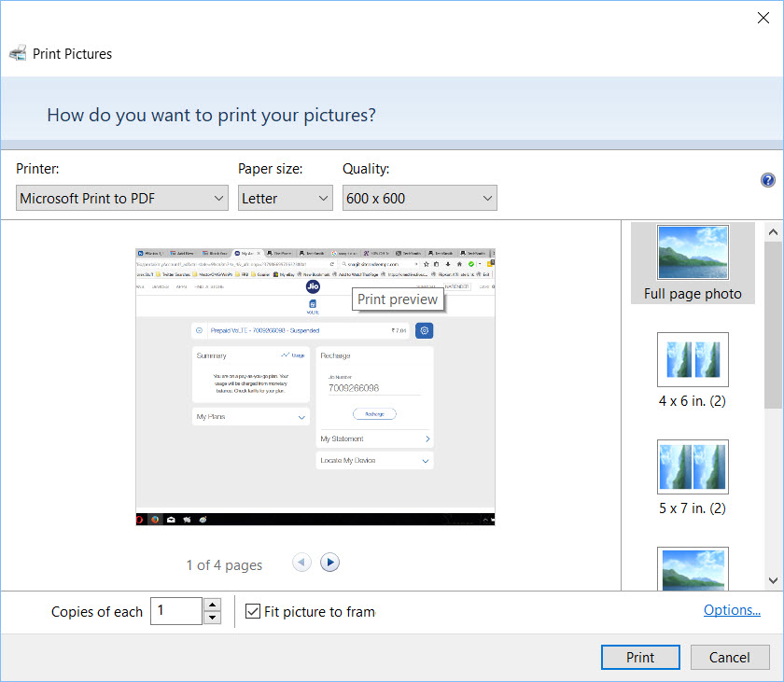Viewport: 784px width, 682px height.
Task: Select the 5 x 7 in. (2) layout
Action: 693,478
